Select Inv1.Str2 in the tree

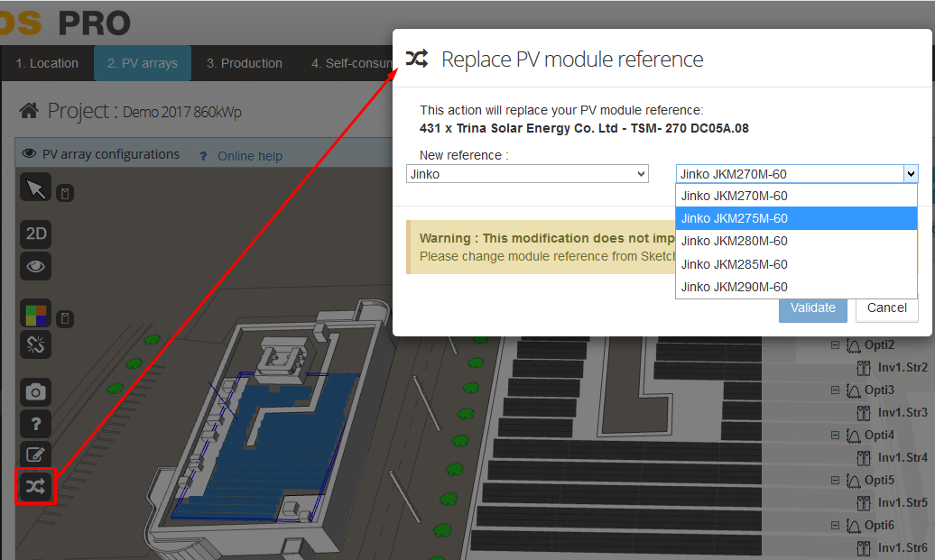[903, 368]
